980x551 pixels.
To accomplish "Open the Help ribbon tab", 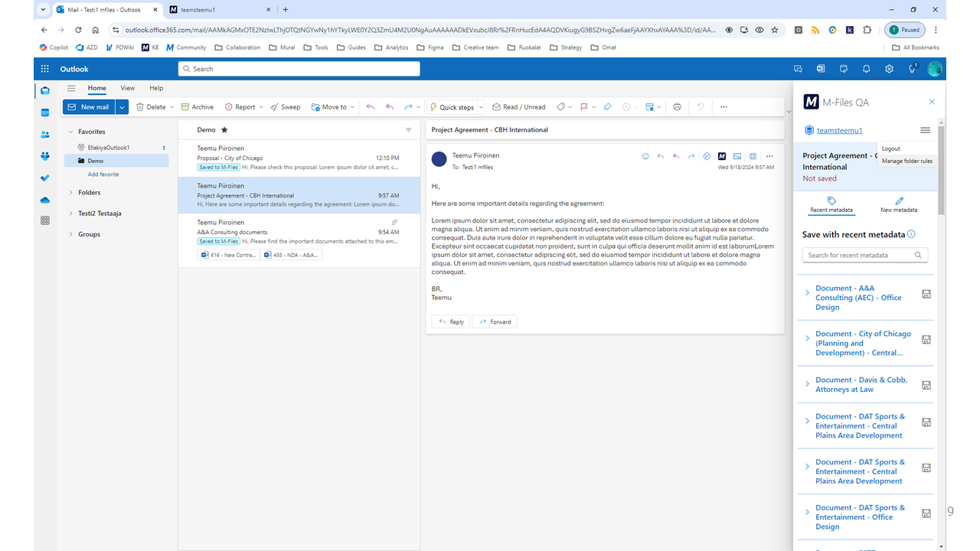I will [x=156, y=88].
